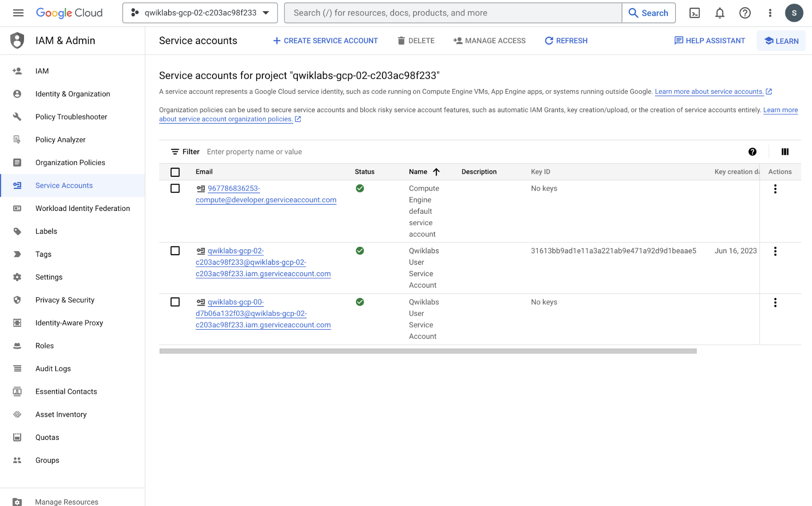Viewport: 812px width, 506px height.
Task: Click the column layout toggle icon
Action: (x=785, y=152)
